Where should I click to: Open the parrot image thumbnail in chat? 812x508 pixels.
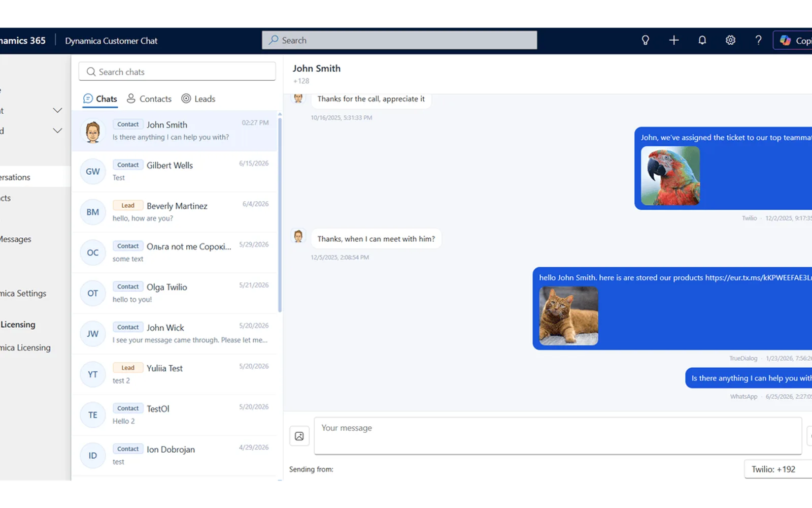coord(670,176)
